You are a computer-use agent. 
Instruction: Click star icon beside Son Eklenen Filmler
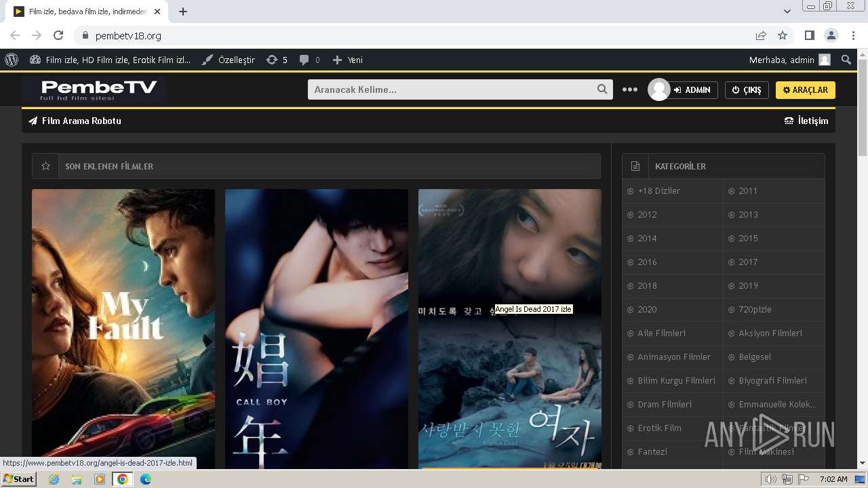[x=45, y=166]
